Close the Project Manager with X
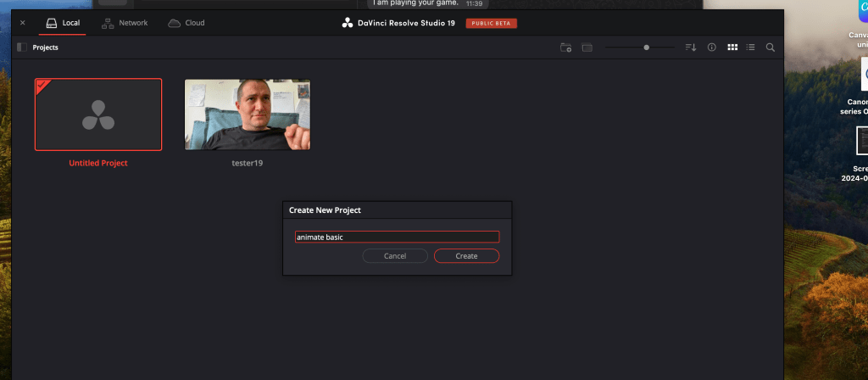Viewport: 868px width, 380px height. click(x=23, y=23)
